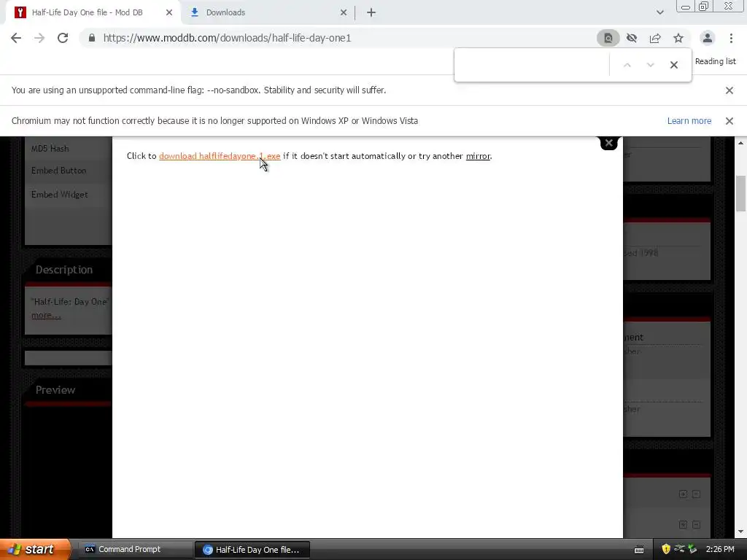Click the page scrollbar down arrow

pyautogui.click(x=740, y=532)
